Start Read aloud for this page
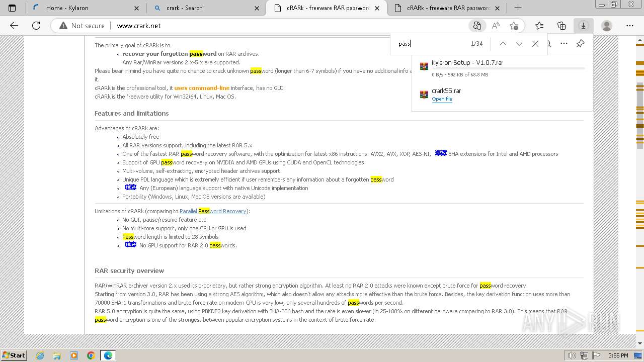The height and width of the screenshot is (362, 644). (x=496, y=26)
